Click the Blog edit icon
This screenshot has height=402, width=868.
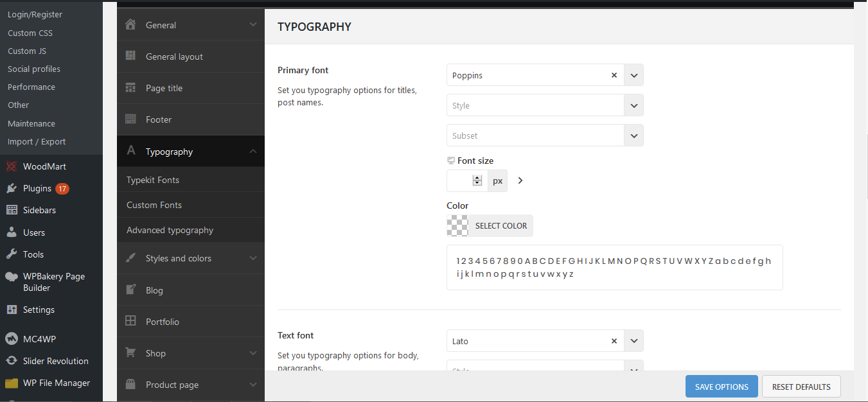tap(130, 290)
